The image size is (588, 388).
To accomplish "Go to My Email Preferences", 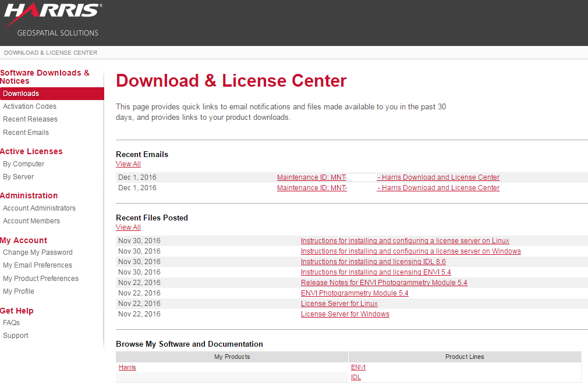I will pos(37,265).
